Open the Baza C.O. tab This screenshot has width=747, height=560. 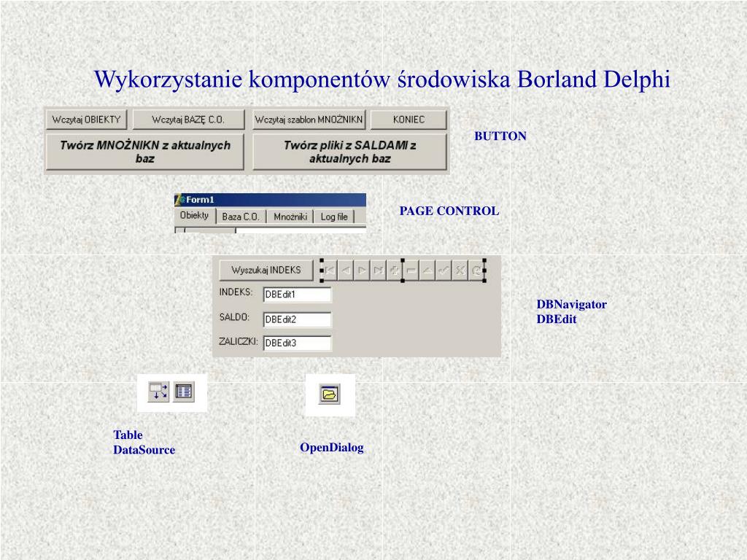(241, 217)
